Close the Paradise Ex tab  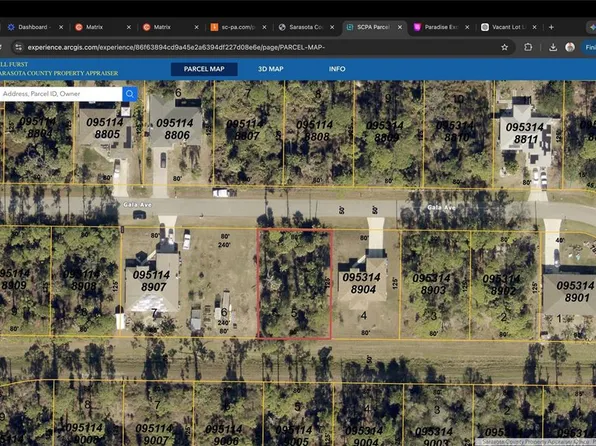tap(467, 27)
